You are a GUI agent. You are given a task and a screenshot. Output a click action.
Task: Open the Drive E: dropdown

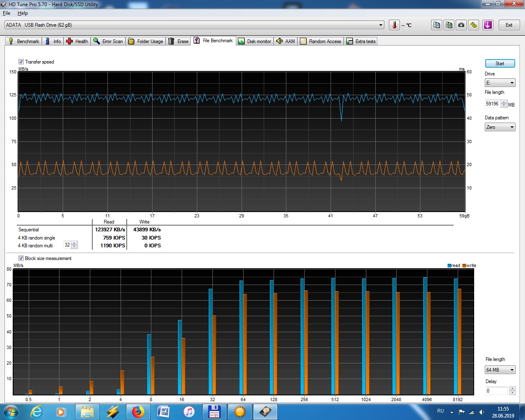500,83
